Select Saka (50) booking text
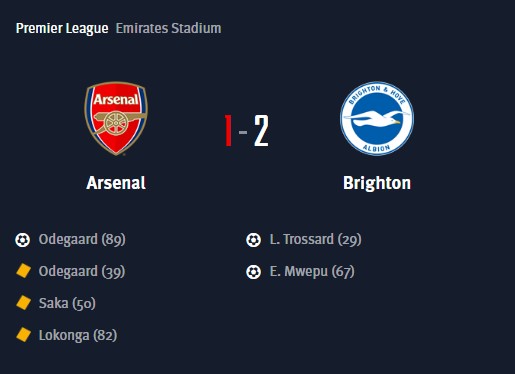 coord(67,303)
